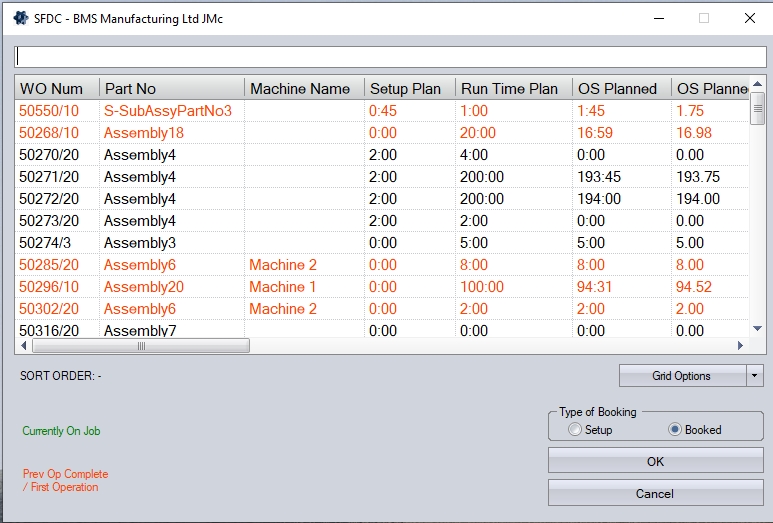
Task: Click the vertical scrollbar up arrow
Action: click(x=757, y=85)
